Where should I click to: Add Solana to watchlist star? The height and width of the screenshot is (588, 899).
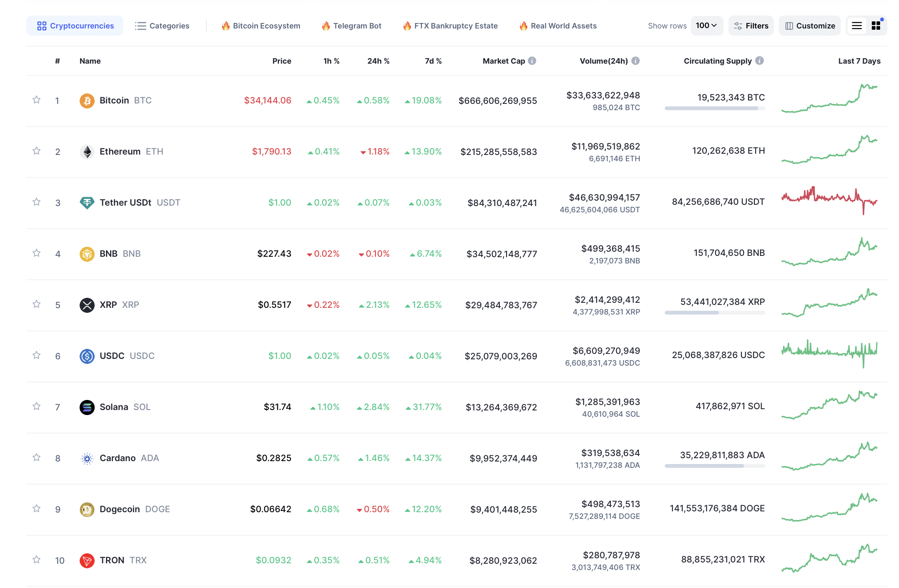pyautogui.click(x=36, y=406)
